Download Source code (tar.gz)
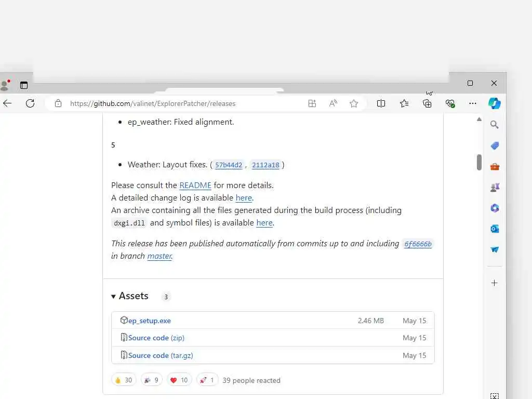The image size is (532, 399). point(161,355)
